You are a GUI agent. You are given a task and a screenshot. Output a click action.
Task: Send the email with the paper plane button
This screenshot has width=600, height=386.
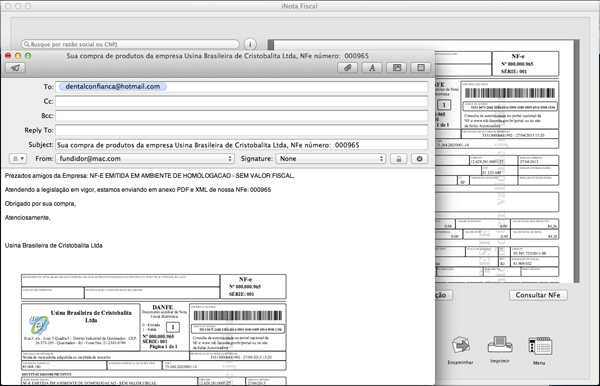(15, 68)
